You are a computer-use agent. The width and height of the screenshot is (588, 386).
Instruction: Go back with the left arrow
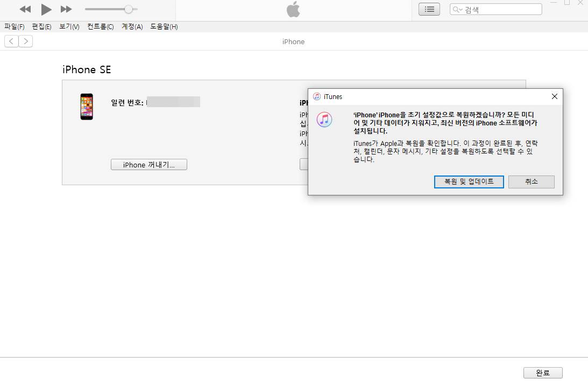11,41
